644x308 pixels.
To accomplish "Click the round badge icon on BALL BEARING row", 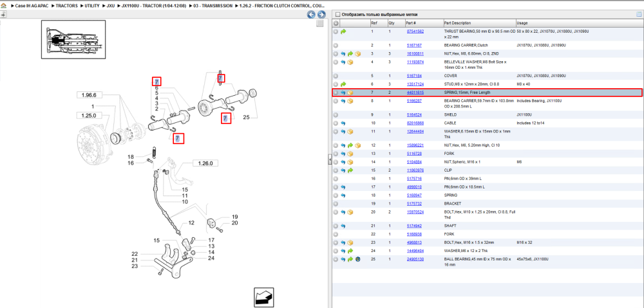I will tap(357, 259).
